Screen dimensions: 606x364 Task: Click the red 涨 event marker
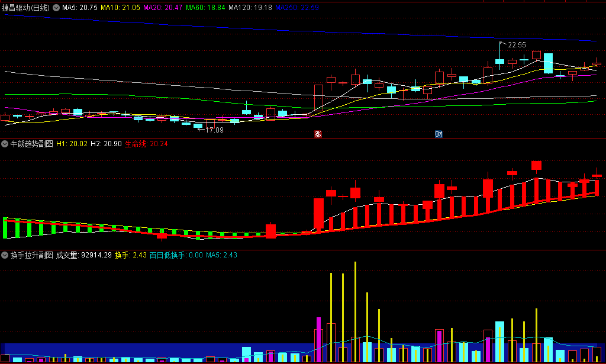pyautogui.click(x=318, y=134)
